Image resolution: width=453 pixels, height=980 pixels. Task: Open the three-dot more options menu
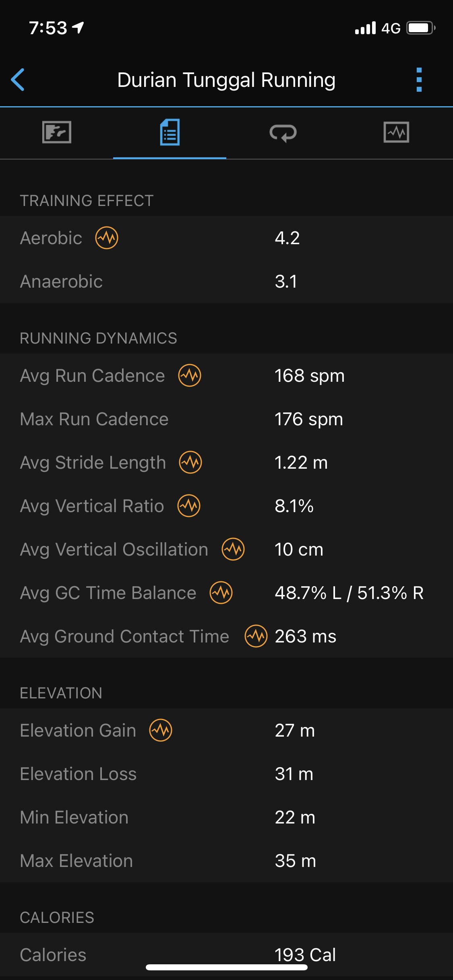(419, 80)
